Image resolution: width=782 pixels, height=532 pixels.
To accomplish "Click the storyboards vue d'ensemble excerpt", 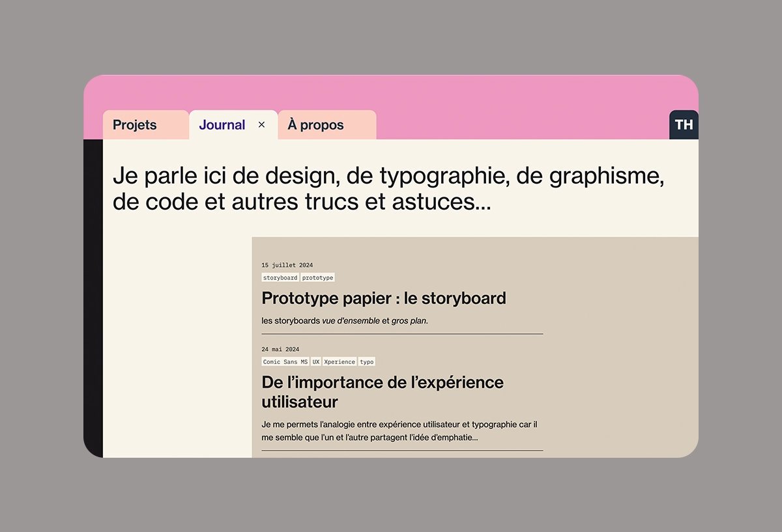I will (x=345, y=320).
